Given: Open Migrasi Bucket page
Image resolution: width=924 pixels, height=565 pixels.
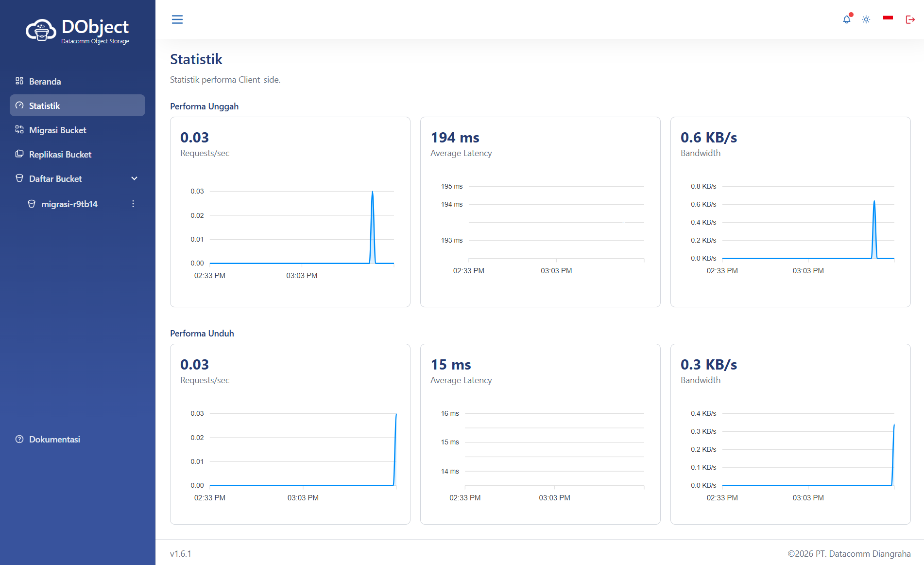Looking at the screenshot, I should [77, 130].
